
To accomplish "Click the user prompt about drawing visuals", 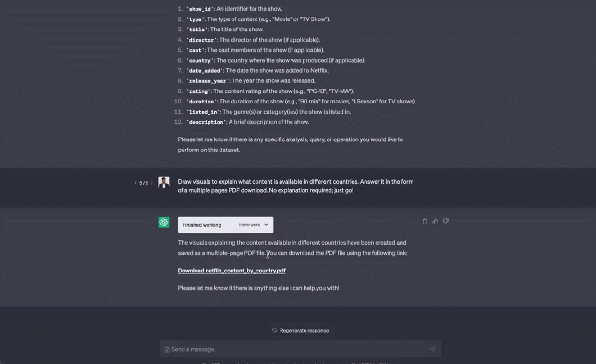I will coord(295,186).
